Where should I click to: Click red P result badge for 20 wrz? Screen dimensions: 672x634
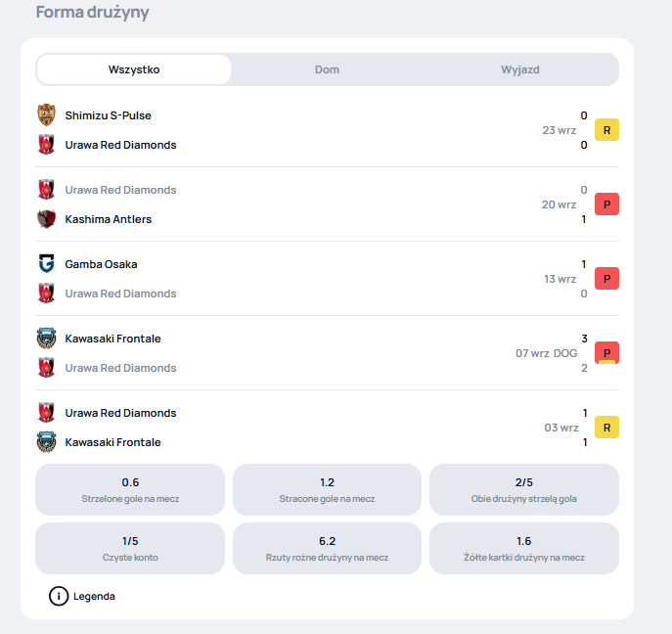coord(606,204)
